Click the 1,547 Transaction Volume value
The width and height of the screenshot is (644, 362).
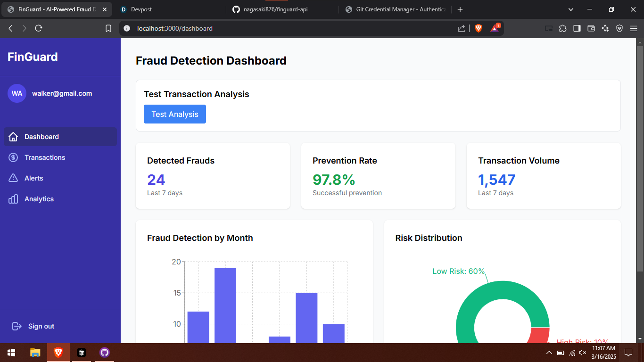pyautogui.click(x=497, y=180)
